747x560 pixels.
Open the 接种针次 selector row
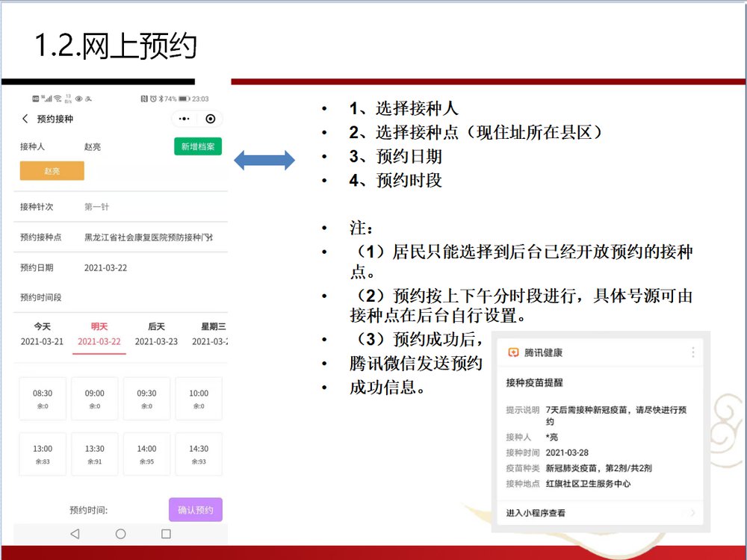pos(120,207)
